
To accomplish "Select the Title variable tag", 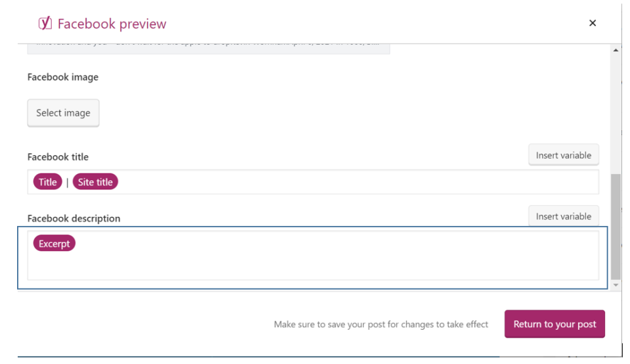I will [47, 182].
